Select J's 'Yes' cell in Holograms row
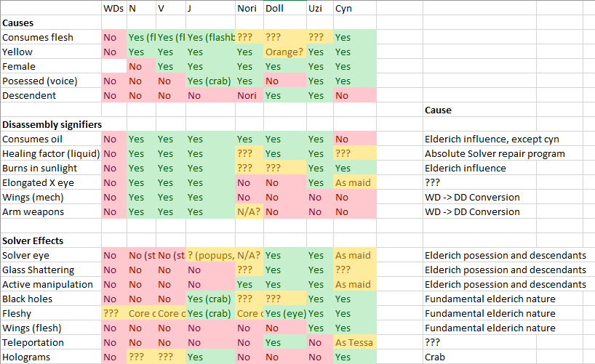Screen dimensions: 595x364 click(x=211, y=357)
